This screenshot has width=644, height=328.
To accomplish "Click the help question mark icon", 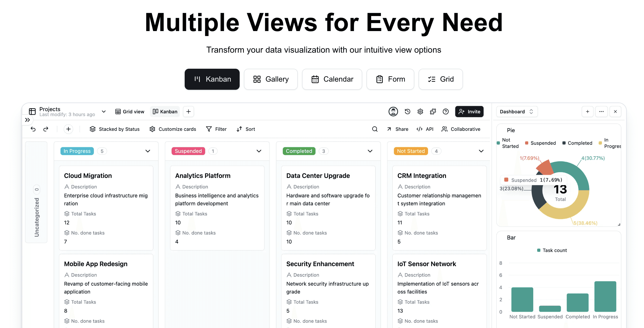I will [x=446, y=112].
